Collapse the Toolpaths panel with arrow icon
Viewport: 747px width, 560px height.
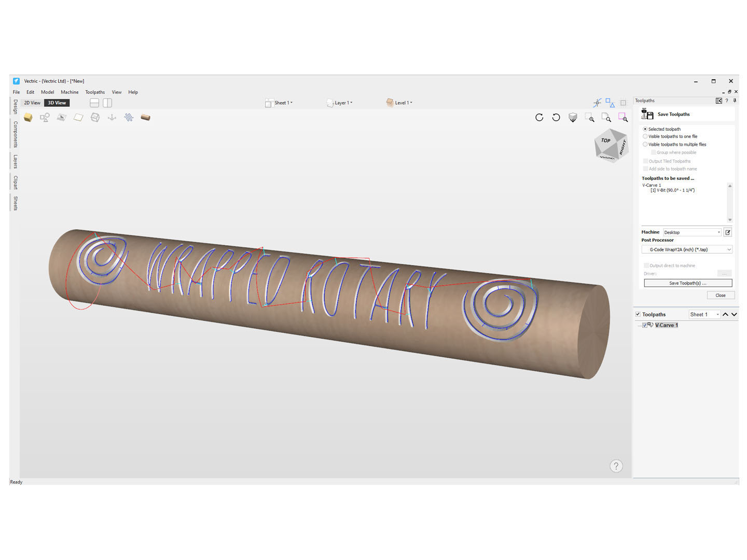[x=718, y=101]
